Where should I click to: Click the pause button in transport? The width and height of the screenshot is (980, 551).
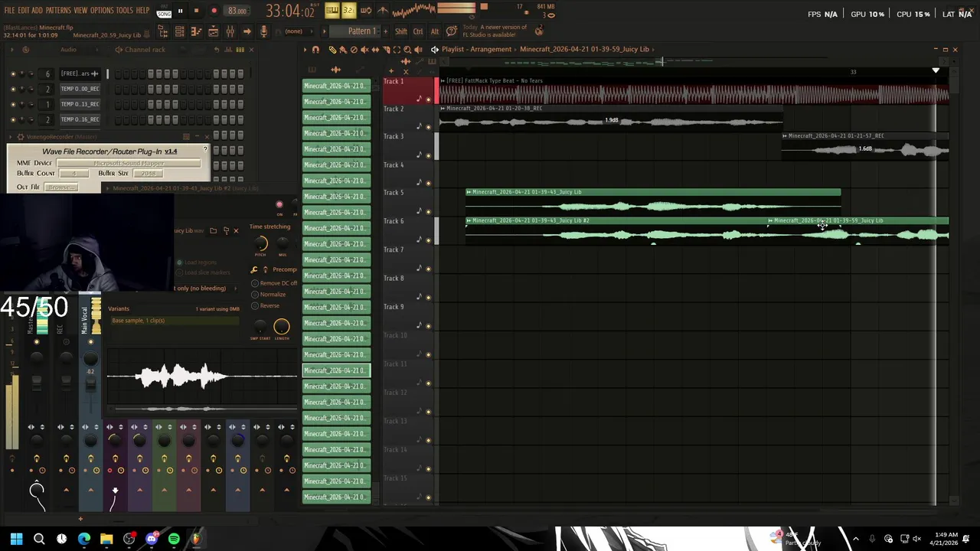[x=180, y=11]
